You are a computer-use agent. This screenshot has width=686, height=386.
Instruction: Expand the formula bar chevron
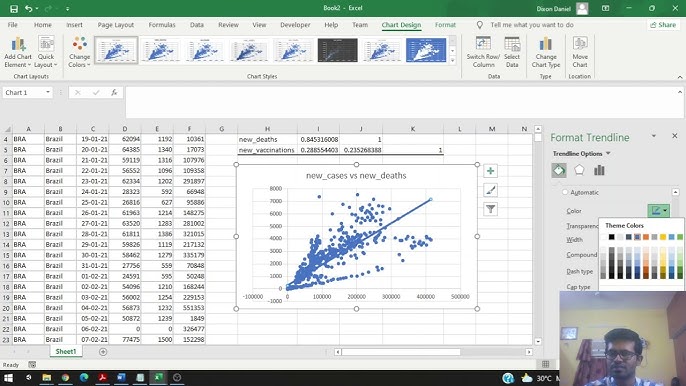(680, 92)
